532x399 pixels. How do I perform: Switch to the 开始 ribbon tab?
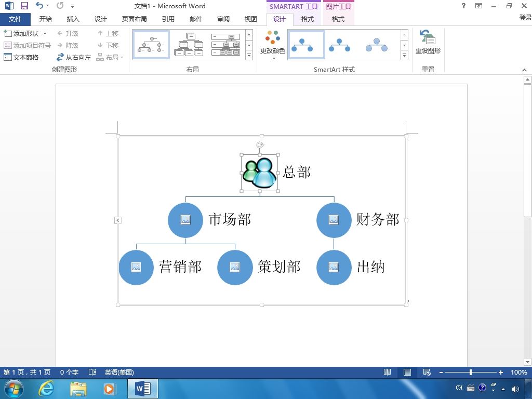(x=46, y=19)
